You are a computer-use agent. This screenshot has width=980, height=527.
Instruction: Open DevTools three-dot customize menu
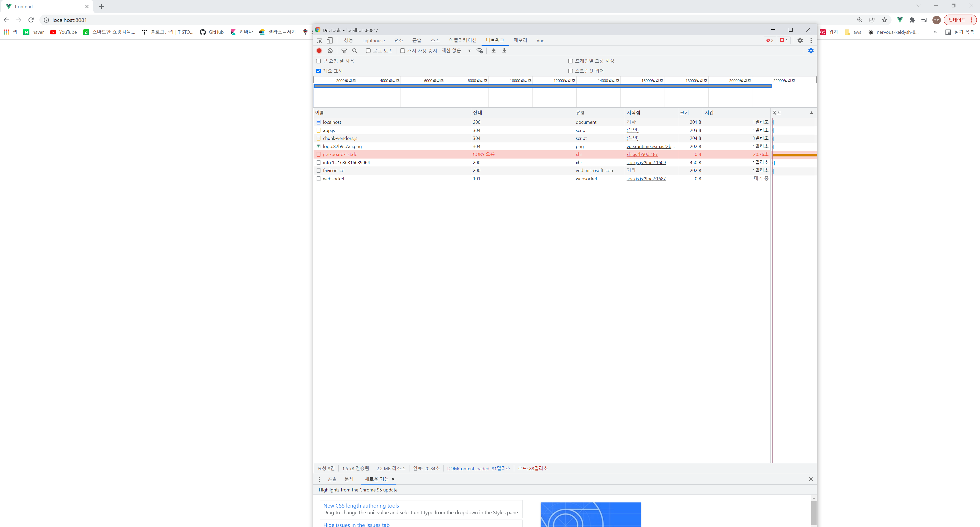[x=811, y=40]
